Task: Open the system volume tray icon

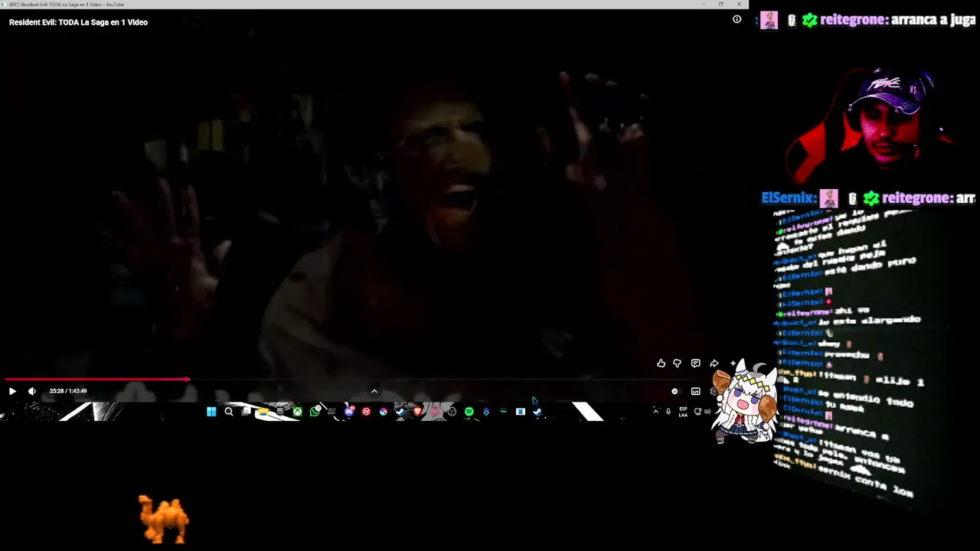Action: point(707,412)
